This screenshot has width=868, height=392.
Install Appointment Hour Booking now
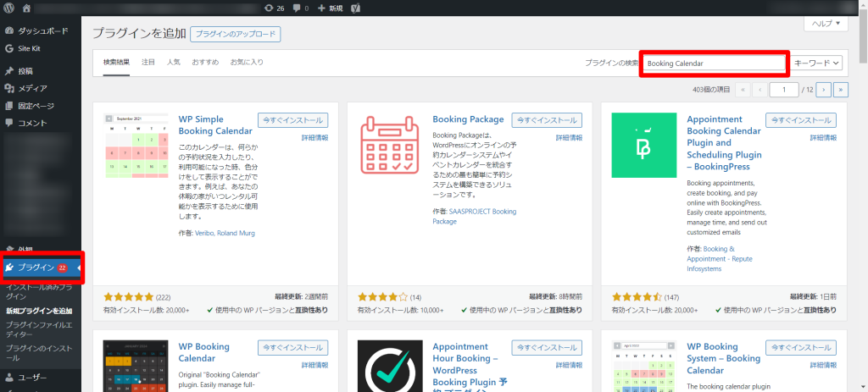pos(547,347)
